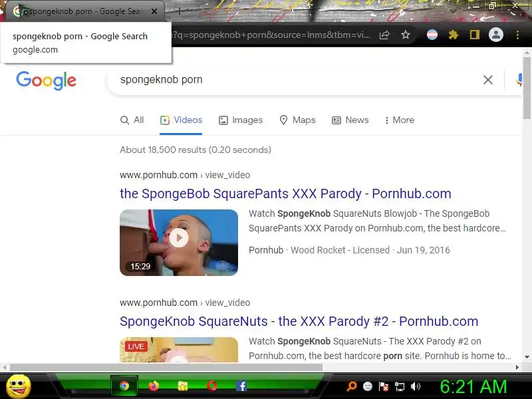
Task: Open the Extensions puzzle piece menu
Action: pos(454,35)
